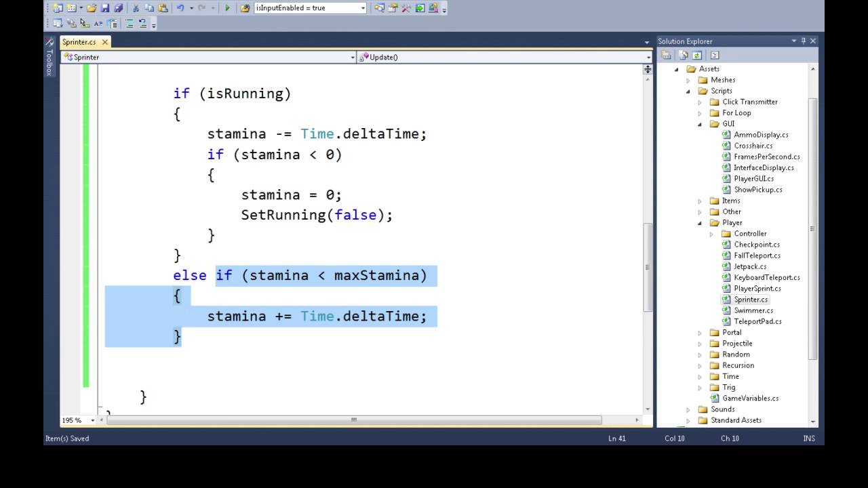Click the New Project toolbar icon
Image resolution: width=868 pixels, height=488 pixels.
58,8
